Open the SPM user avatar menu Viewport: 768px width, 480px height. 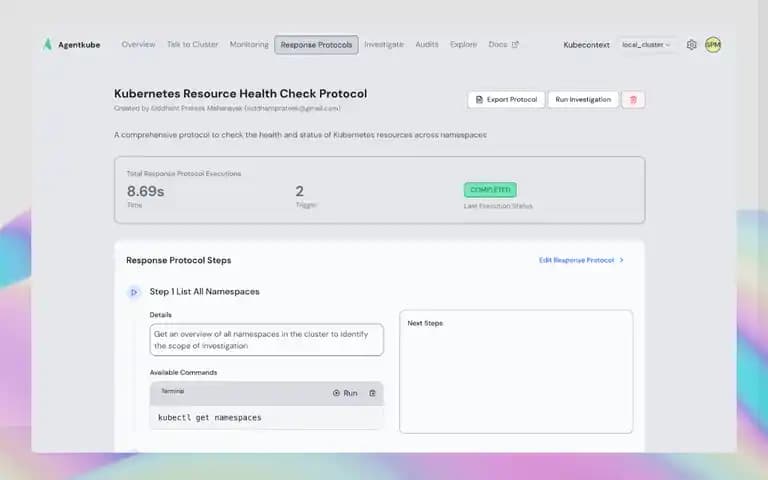pyautogui.click(x=713, y=45)
